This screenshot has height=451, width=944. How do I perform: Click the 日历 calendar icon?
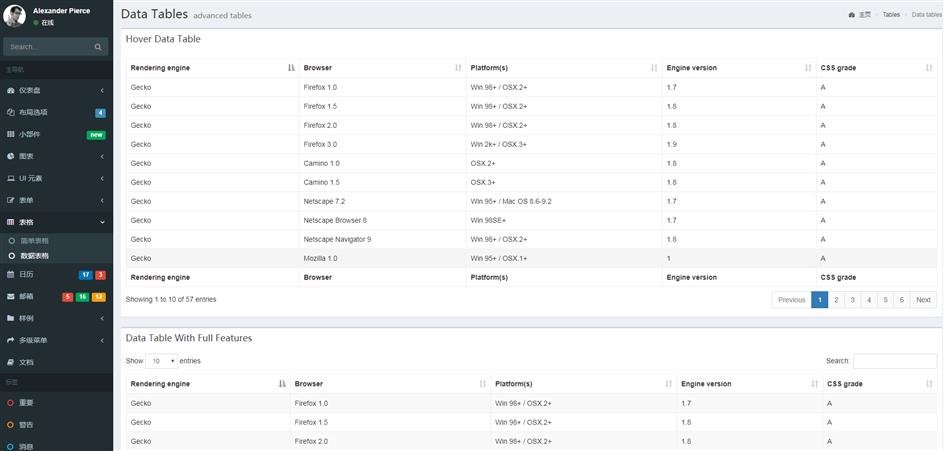(10, 275)
